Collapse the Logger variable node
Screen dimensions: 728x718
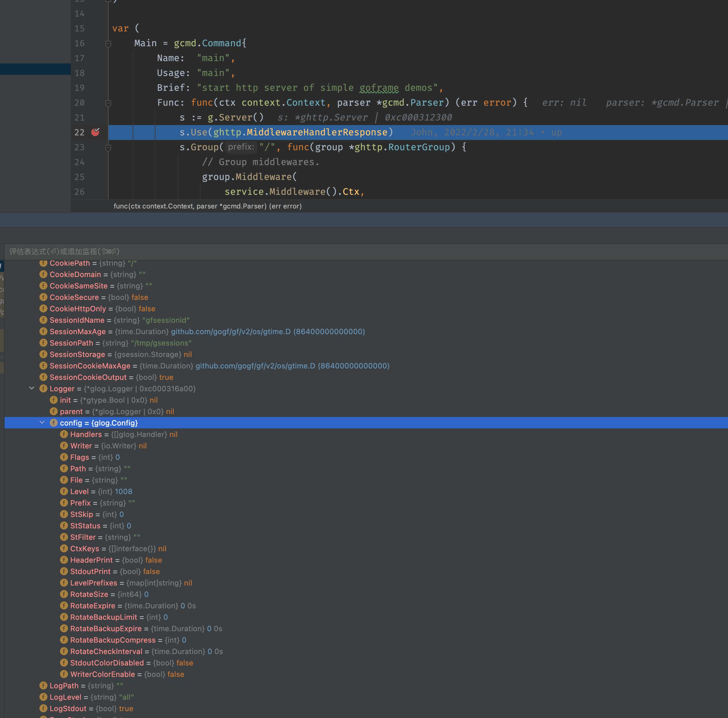click(32, 388)
